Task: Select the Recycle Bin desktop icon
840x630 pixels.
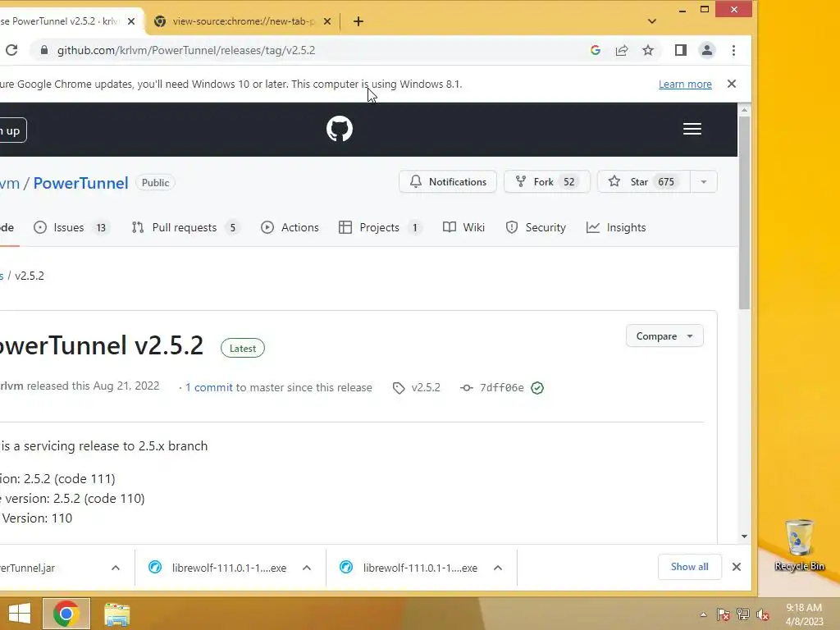Action: point(799,546)
